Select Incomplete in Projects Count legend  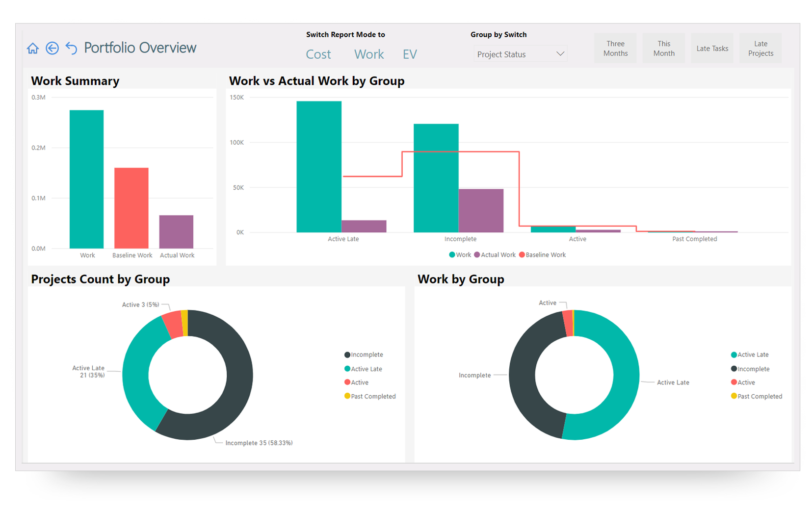(x=364, y=355)
